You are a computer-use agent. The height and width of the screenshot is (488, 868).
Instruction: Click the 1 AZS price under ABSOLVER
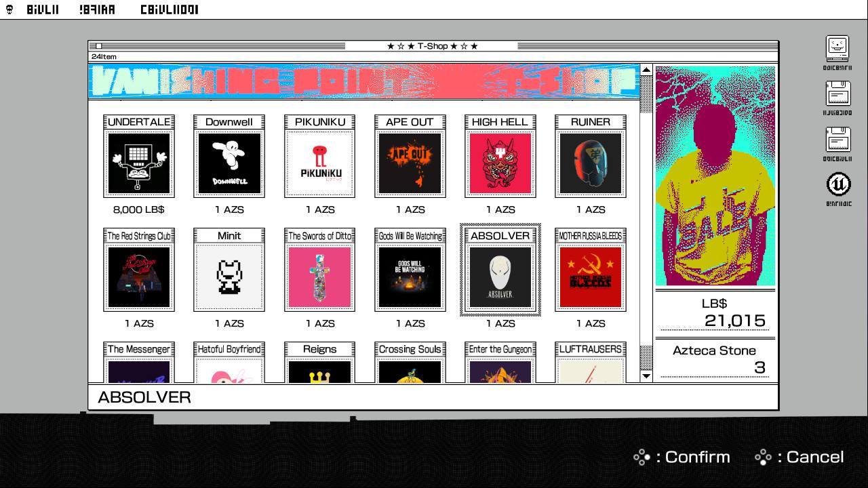[x=500, y=323]
